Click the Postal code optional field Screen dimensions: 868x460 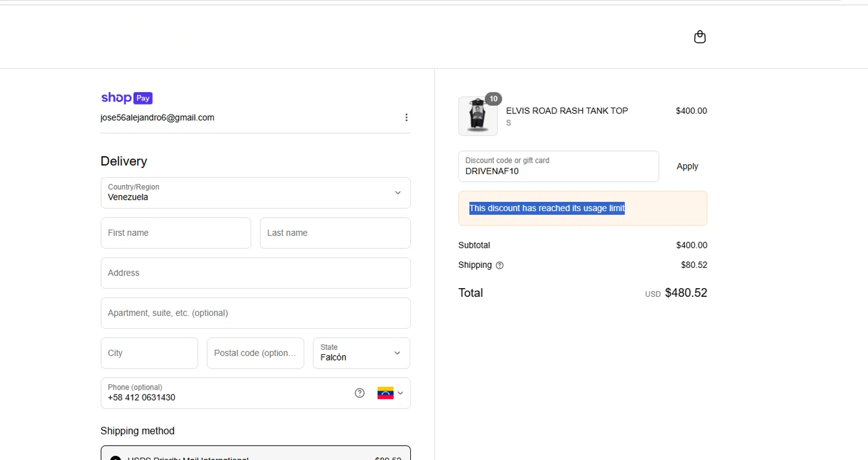coord(255,353)
